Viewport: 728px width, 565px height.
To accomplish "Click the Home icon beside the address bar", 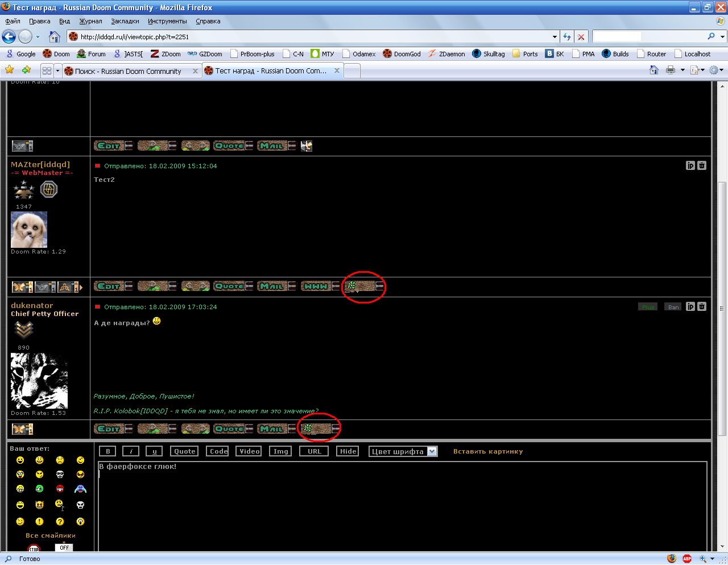I will point(55,37).
